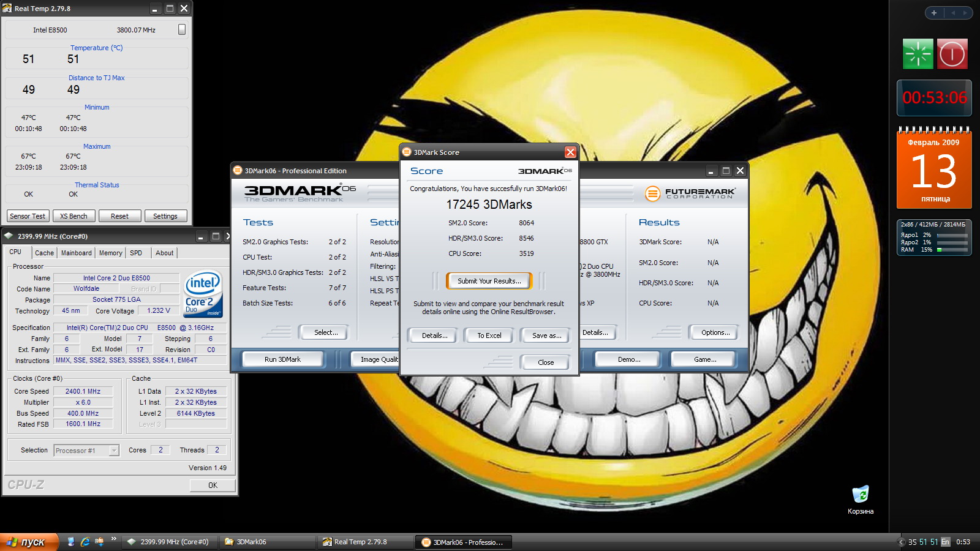Click the sidebar next-page arrow icon

pyautogui.click(x=965, y=12)
